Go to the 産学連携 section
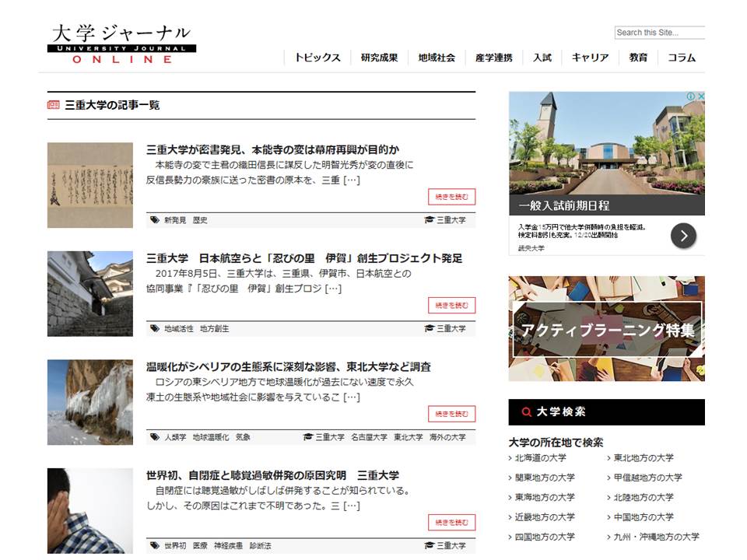This screenshot has width=747, height=560. [x=494, y=58]
